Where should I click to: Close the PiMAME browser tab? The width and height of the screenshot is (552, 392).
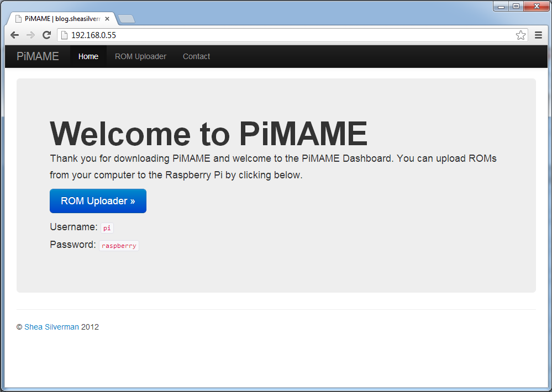(x=107, y=18)
